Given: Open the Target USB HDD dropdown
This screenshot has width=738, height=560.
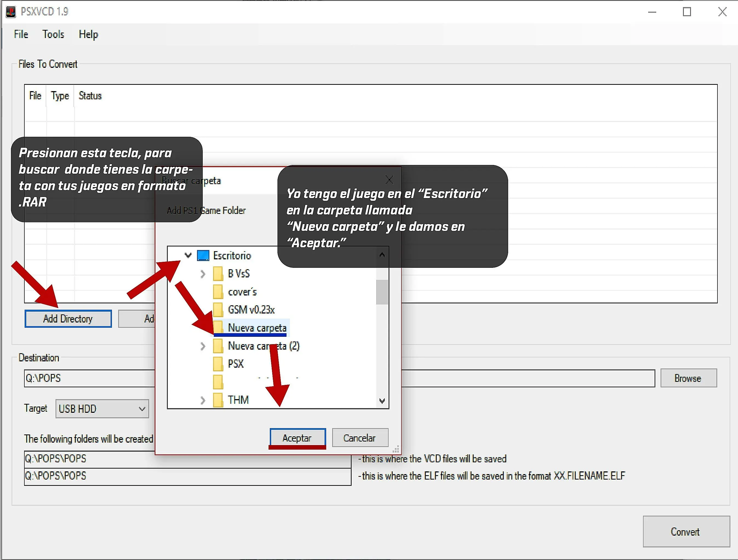Looking at the screenshot, I should (102, 408).
